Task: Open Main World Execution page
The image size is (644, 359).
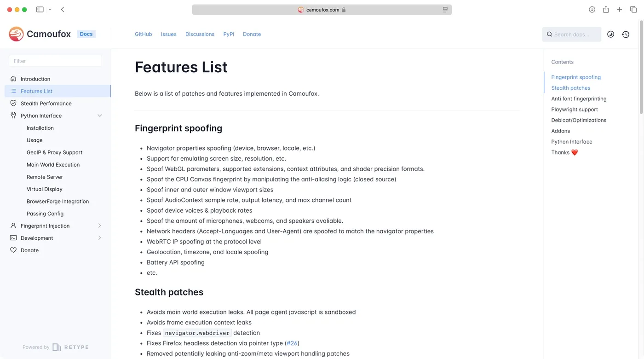Action: (53, 165)
